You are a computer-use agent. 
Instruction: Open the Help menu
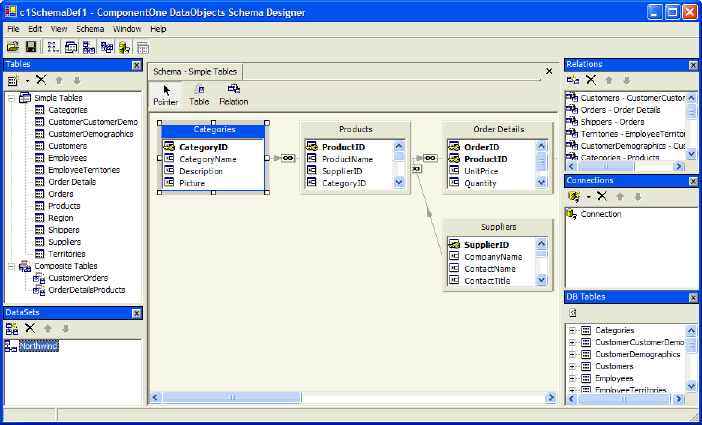coord(158,29)
